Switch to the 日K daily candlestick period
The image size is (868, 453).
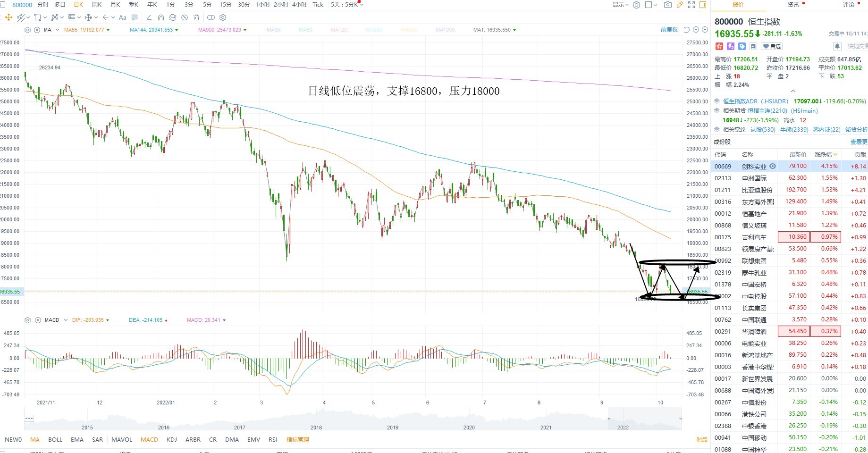click(78, 5)
